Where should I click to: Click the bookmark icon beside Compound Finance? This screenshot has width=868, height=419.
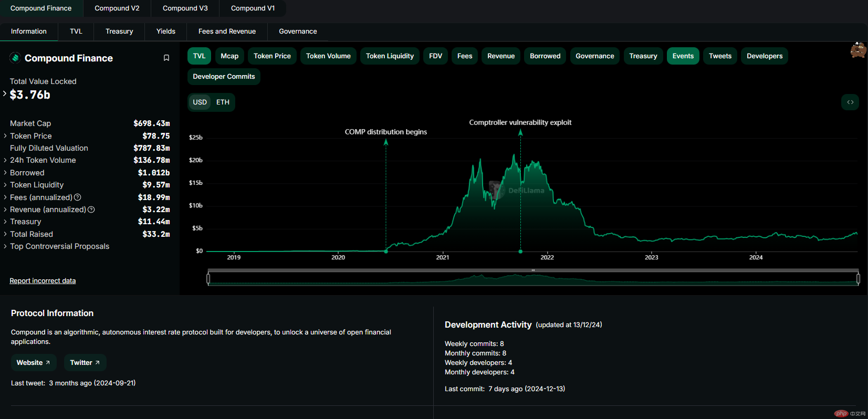[166, 58]
